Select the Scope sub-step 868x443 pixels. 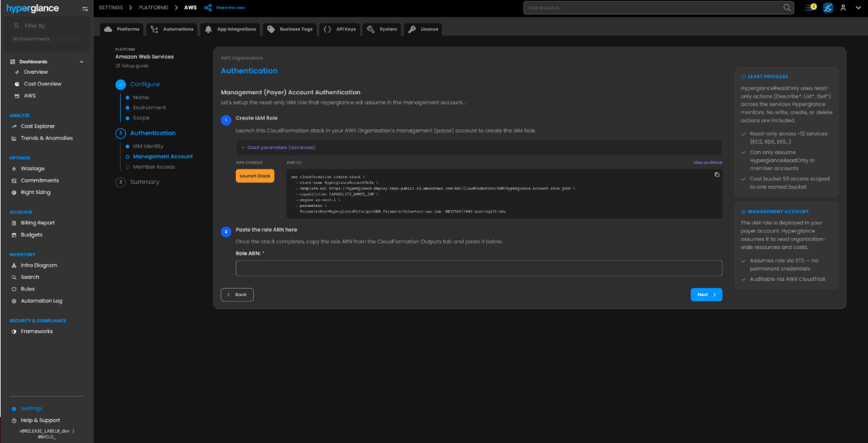(137, 118)
